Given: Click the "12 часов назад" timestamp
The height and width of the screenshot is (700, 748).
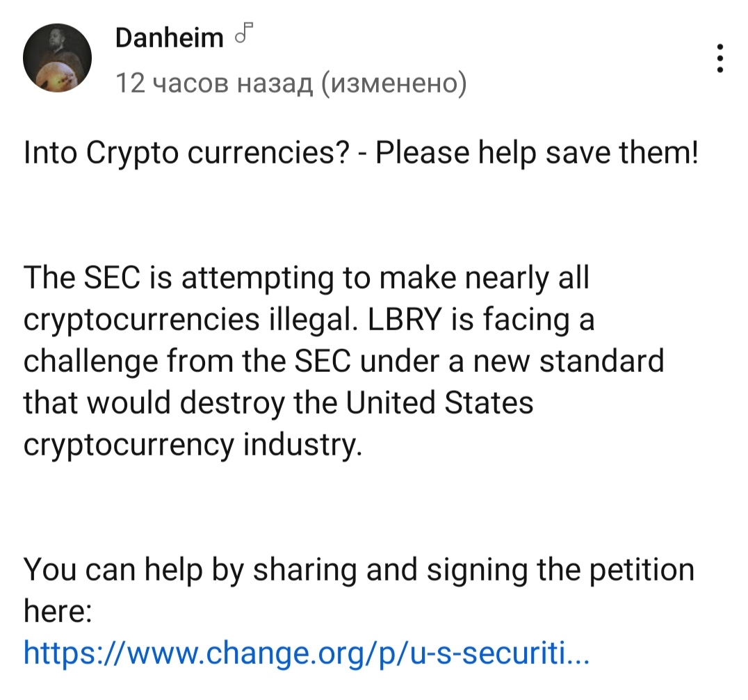Looking at the screenshot, I should point(214,83).
